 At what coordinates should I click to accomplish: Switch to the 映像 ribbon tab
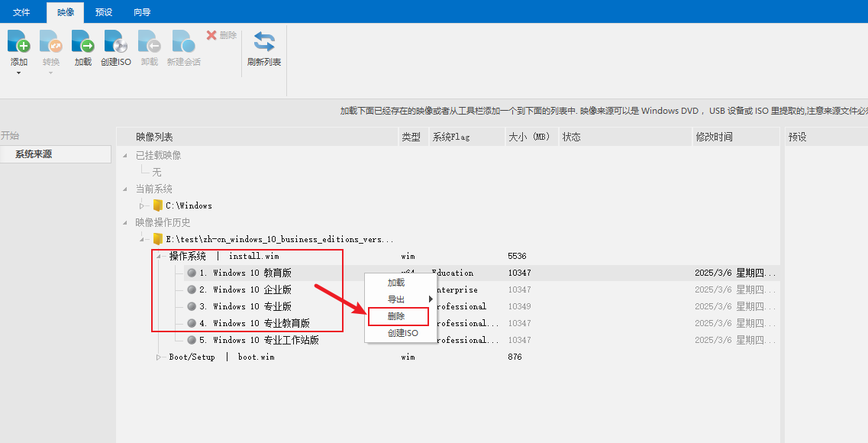click(x=66, y=11)
